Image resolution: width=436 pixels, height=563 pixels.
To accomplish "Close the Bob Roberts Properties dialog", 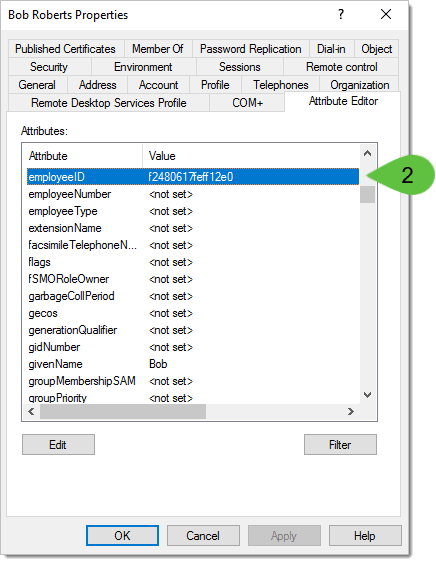I will pos(386,15).
